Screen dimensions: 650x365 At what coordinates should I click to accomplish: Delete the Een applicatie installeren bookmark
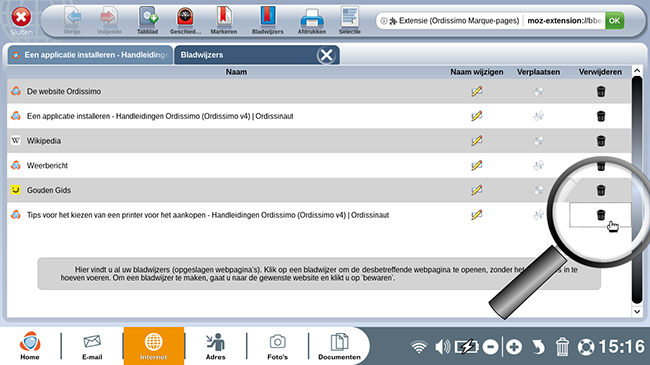pos(601,116)
